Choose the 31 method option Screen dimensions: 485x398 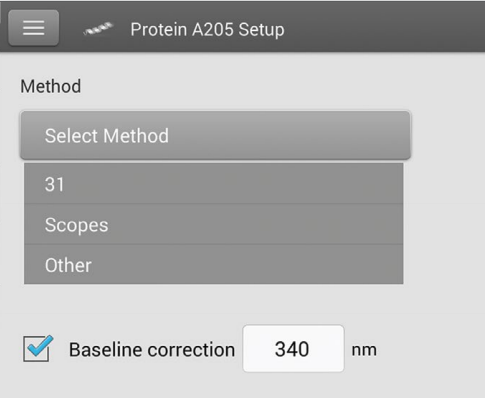coord(214,183)
